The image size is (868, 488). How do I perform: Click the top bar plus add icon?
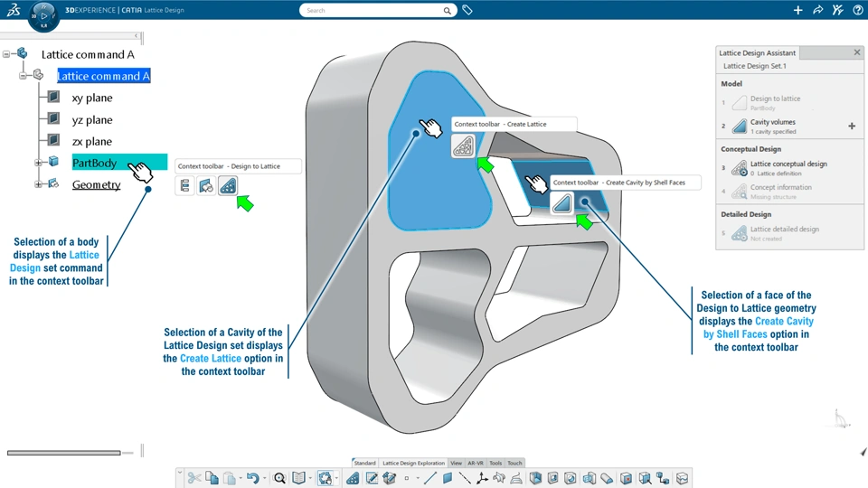click(797, 10)
